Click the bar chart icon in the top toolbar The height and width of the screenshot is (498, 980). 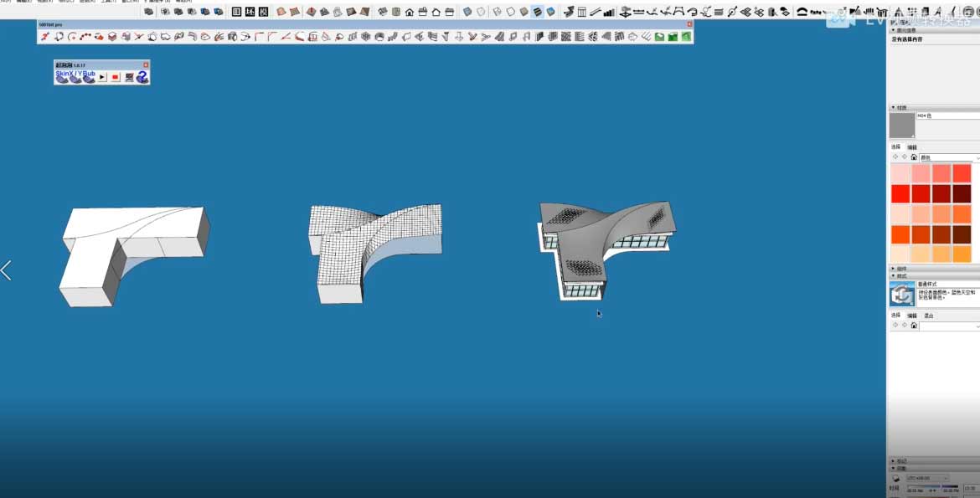pyautogui.click(x=609, y=12)
